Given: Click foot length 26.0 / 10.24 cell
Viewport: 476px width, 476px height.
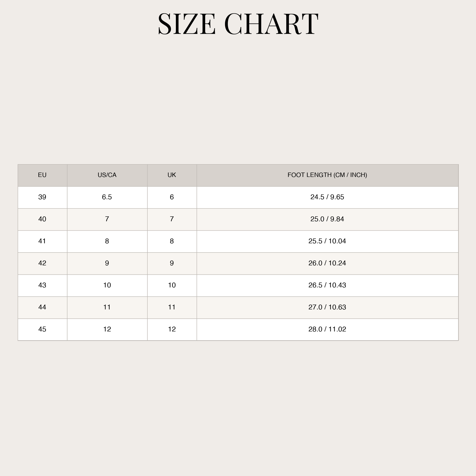Looking at the screenshot, I should 327,264.
